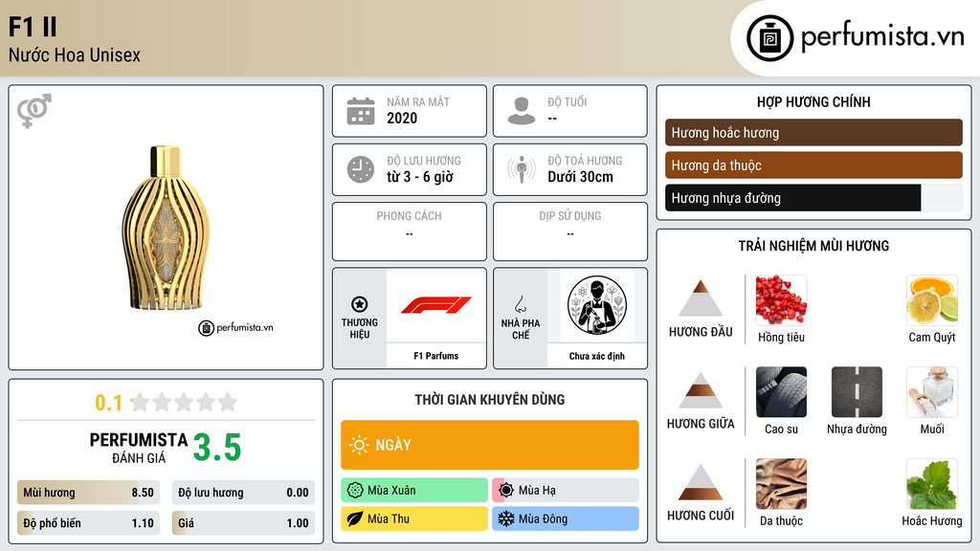980x551 pixels.
Task: Select the green Mùa Xuân season bar
Action: tap(414, 491)
